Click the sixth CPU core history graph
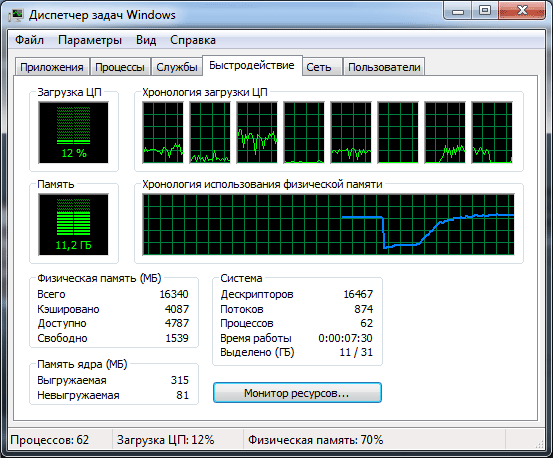 [x=398, y=133]
